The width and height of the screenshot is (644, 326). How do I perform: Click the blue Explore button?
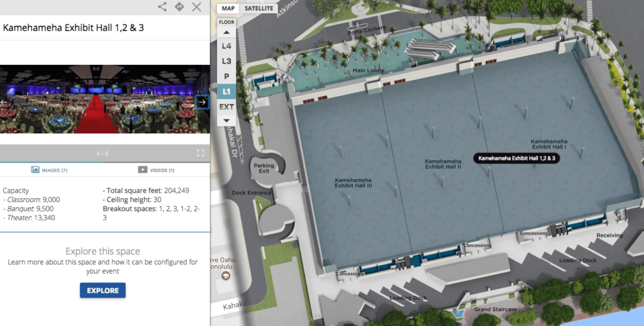[103, 290]
